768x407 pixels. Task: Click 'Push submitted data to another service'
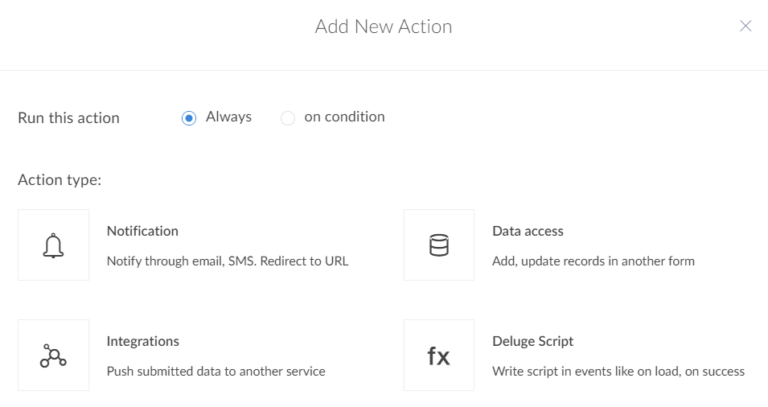pyautogui.click(x=216, y=371)
